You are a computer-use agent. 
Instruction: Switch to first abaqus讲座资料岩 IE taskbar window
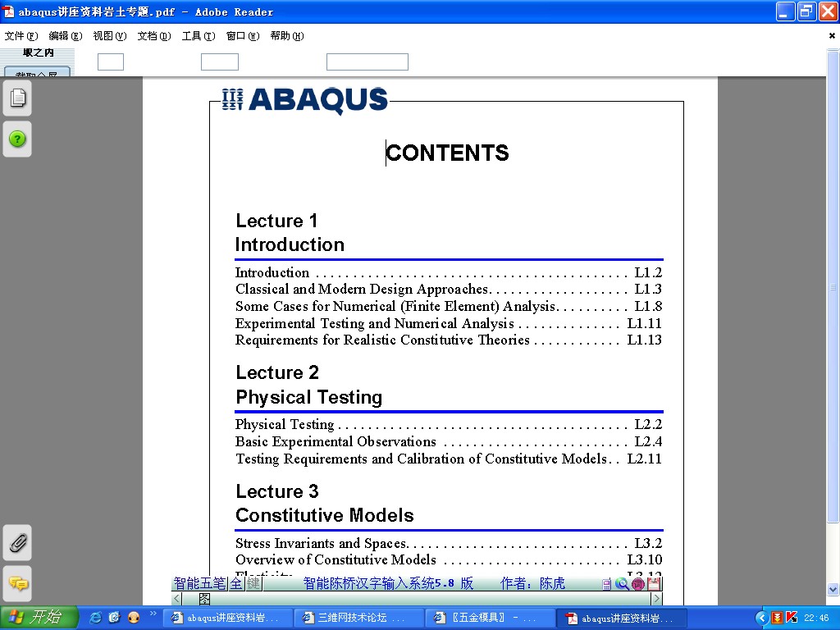pos(227,618)
